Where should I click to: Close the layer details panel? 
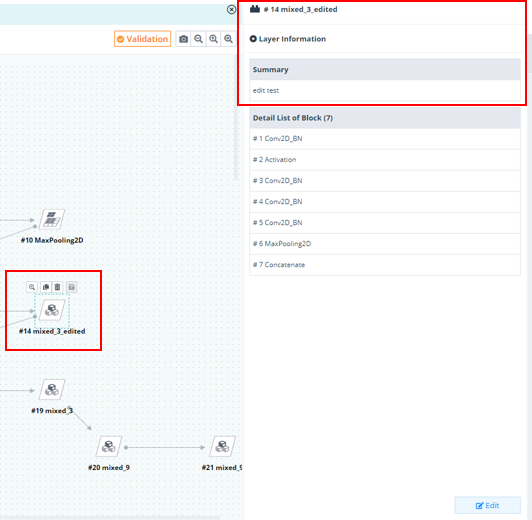pyautogui.click(x=231, y=9)
